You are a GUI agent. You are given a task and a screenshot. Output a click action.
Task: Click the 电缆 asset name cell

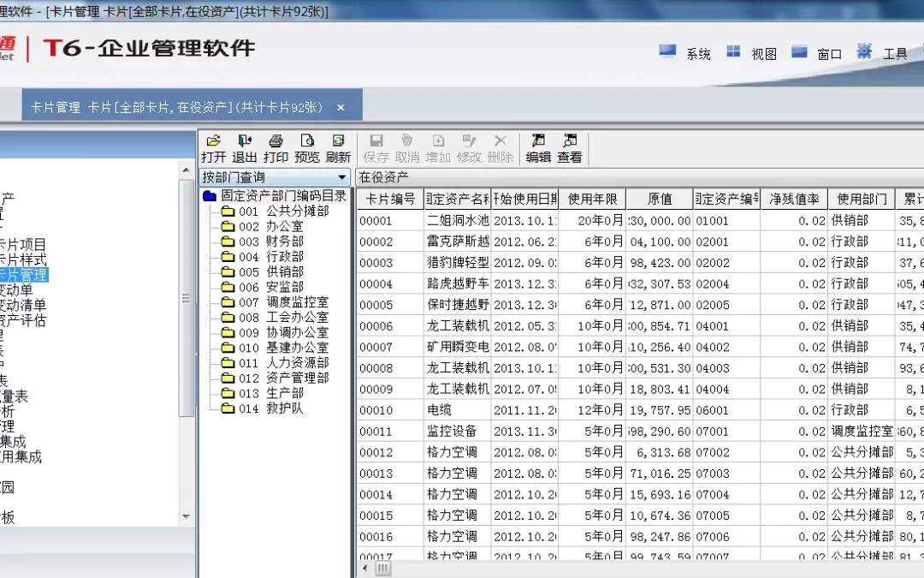pos(457,410)
